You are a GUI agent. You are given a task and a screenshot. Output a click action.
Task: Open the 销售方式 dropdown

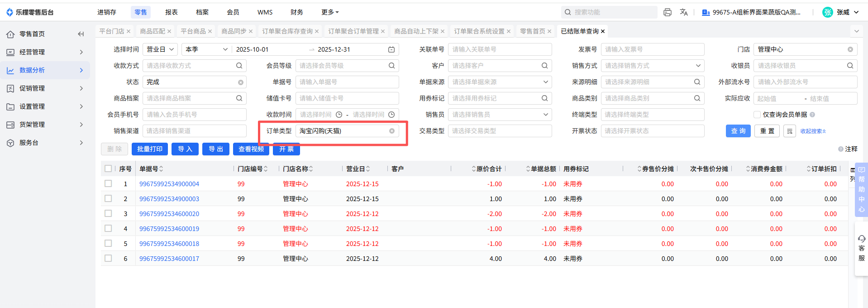(x=653, y=66)
